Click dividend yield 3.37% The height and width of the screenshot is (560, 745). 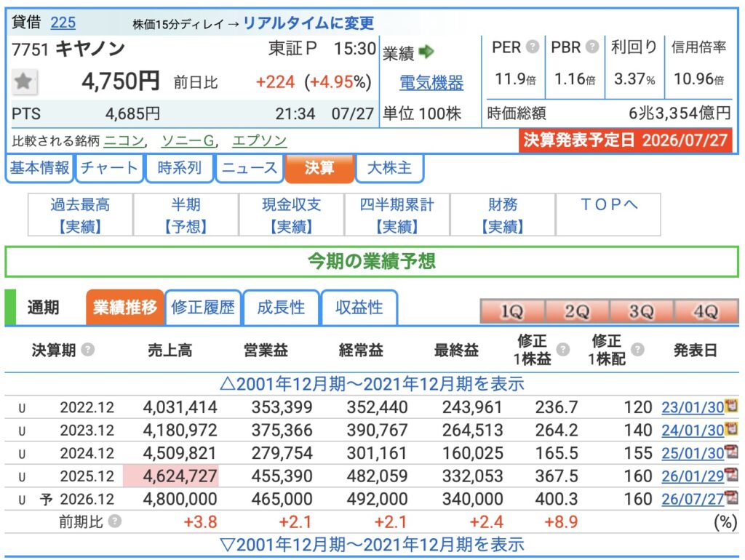click(x=634, y=79)
